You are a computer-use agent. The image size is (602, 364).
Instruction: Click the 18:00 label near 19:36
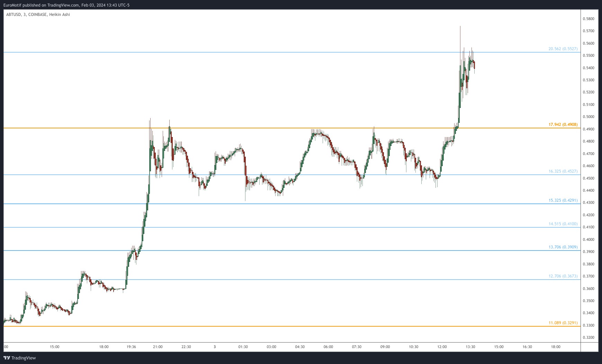(x=104, y=347)
